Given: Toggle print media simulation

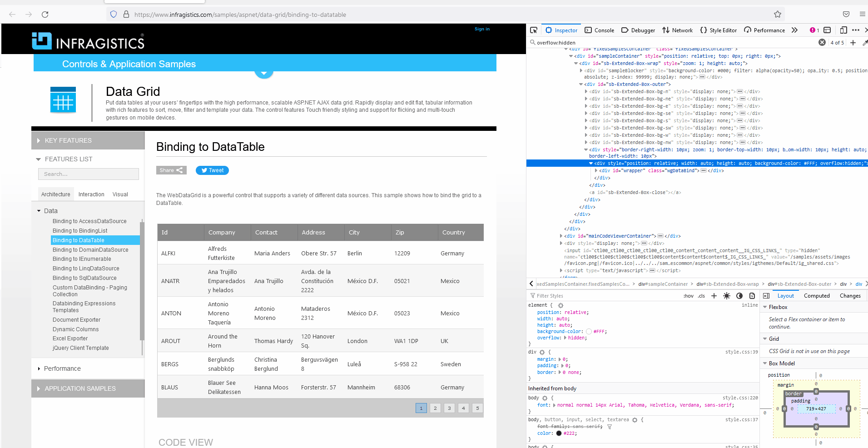Looking at the screenshot, I should coord(752,296).
